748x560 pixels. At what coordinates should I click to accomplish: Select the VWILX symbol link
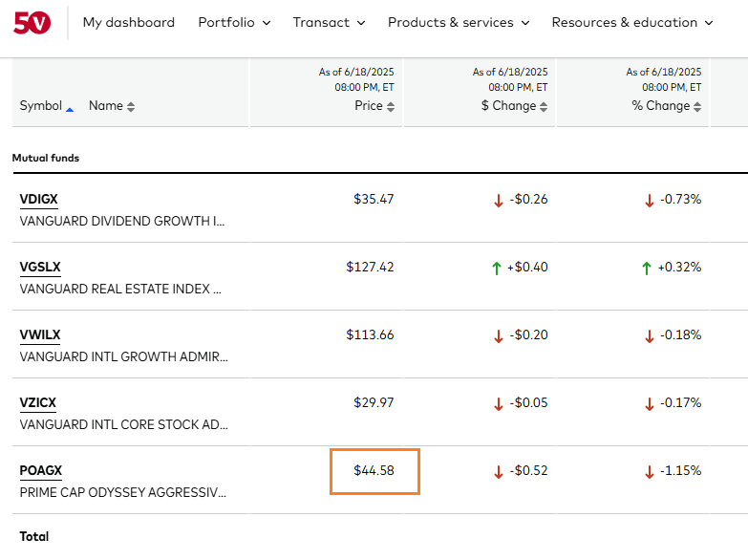click(x=40, y=334)
